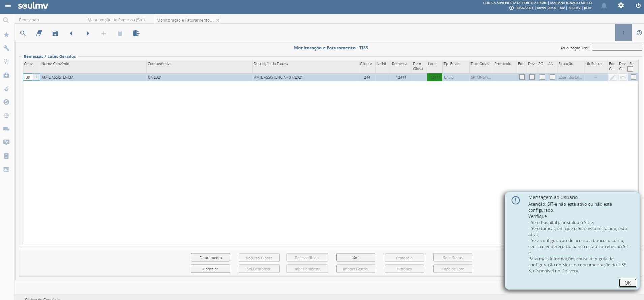
Task: Check the Sel checkbox in AMIL row
Action: (634, 77)
